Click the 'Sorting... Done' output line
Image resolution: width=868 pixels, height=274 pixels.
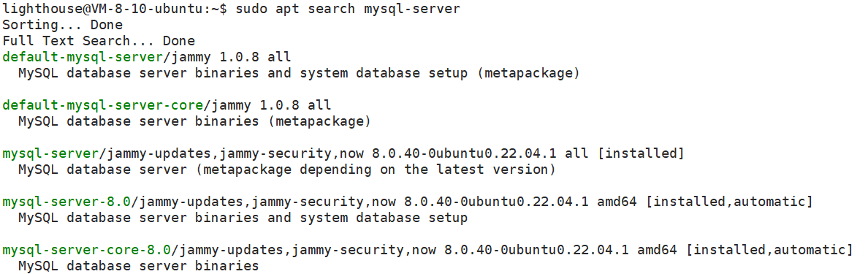tap(63, 25)
